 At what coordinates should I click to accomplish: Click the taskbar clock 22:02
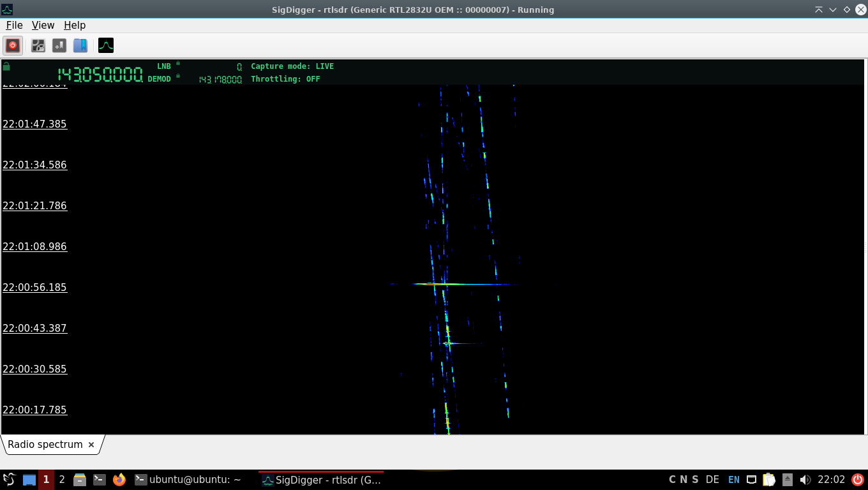click(x=832, y=480)
